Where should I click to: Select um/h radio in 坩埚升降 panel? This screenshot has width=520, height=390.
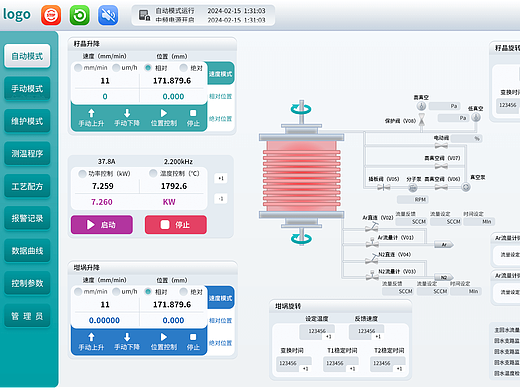point(116,292)
